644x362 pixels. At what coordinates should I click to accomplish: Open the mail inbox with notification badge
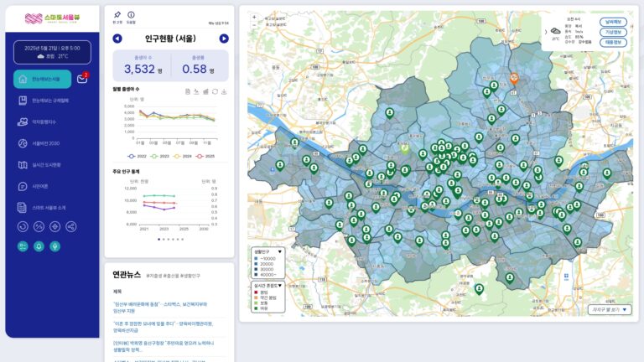82,79
